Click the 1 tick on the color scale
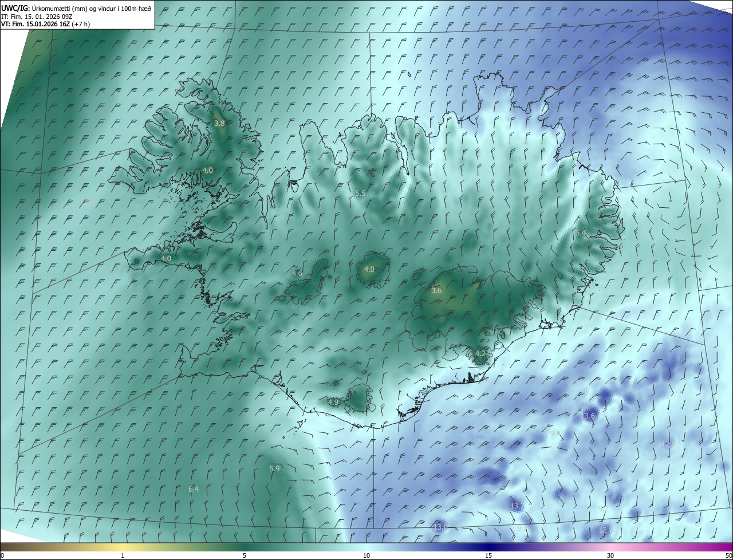The width and height of the screenshot is (733, 560). pos(123,555)
